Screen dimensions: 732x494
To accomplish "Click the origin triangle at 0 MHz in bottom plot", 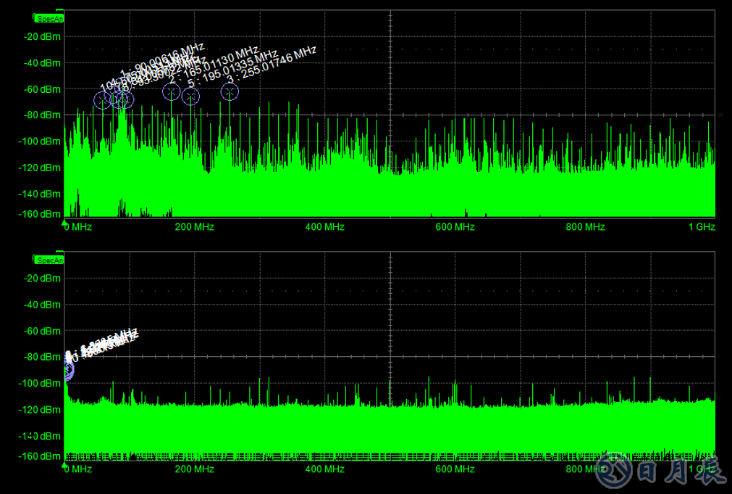I will click(65, 461).
